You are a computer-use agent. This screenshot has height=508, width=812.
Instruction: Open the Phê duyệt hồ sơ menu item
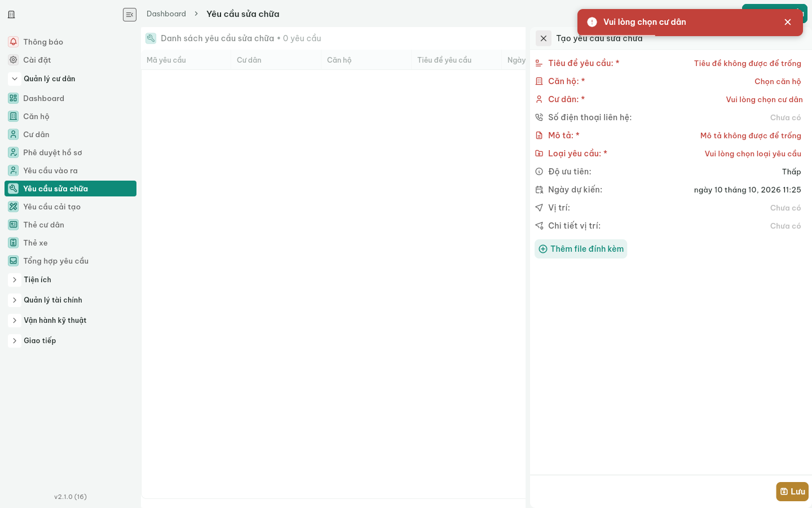tap(70, 152)
